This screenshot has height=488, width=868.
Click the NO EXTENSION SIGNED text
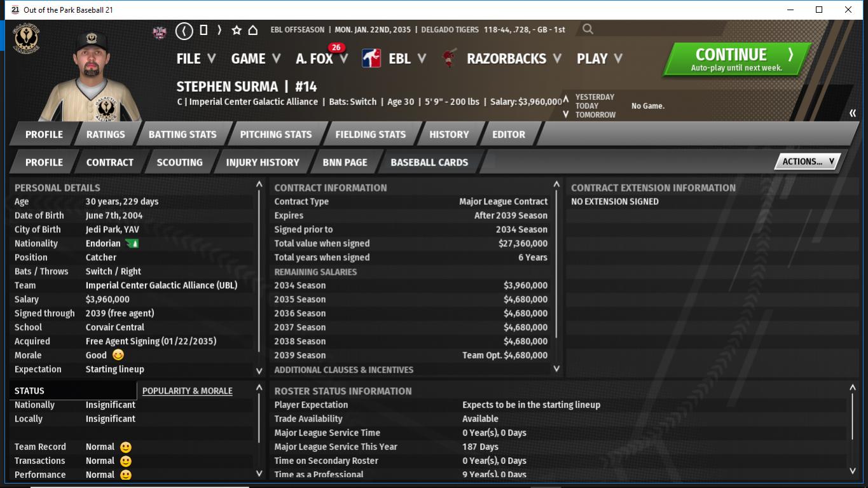[x=615, y=202]
